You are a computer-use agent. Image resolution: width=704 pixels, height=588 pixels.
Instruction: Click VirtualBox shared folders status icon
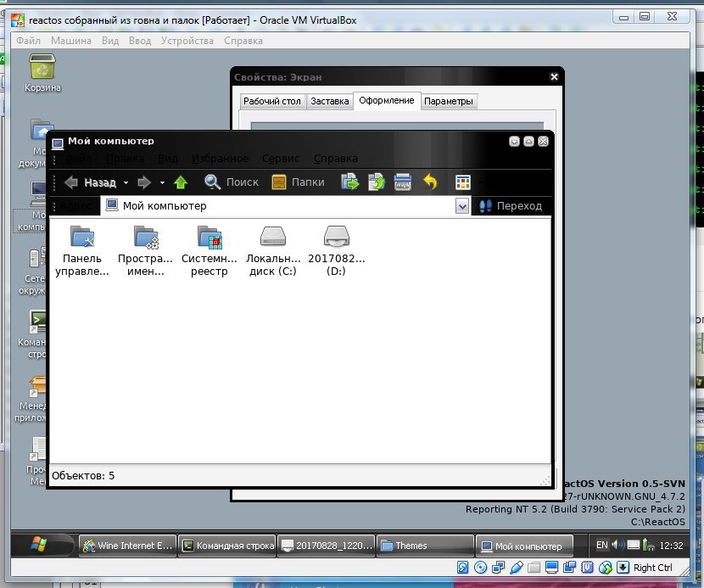tap(534, 568)
